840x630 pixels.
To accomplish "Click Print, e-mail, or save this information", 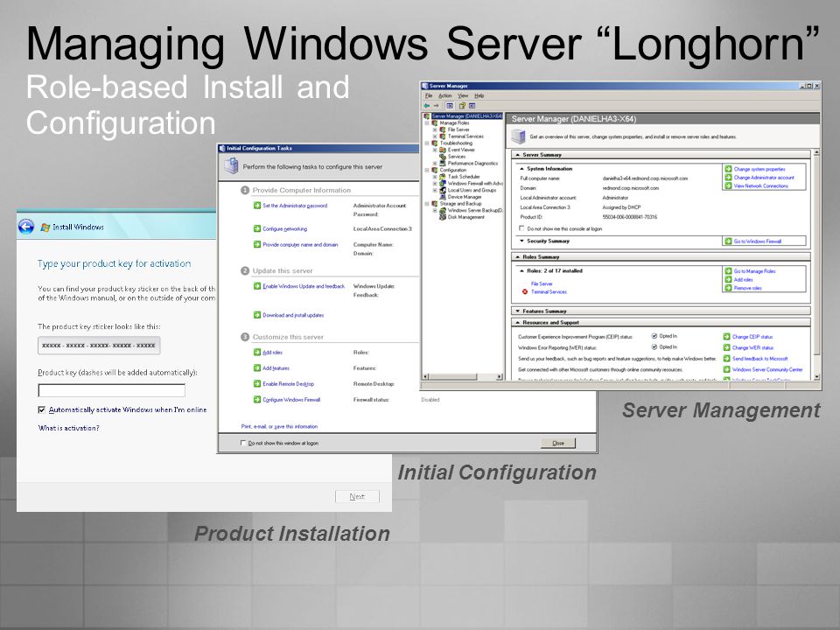I will coord(279,426).
